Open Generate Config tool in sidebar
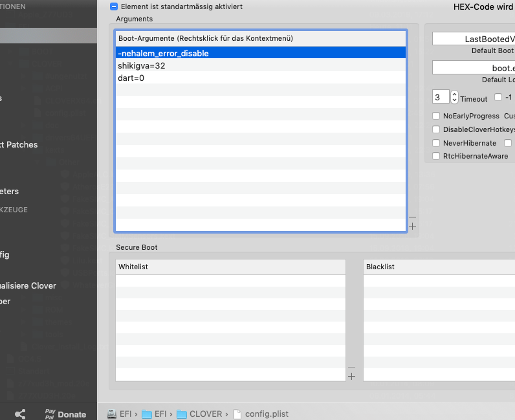Viewport: 515px width, 420px height. 5,255
